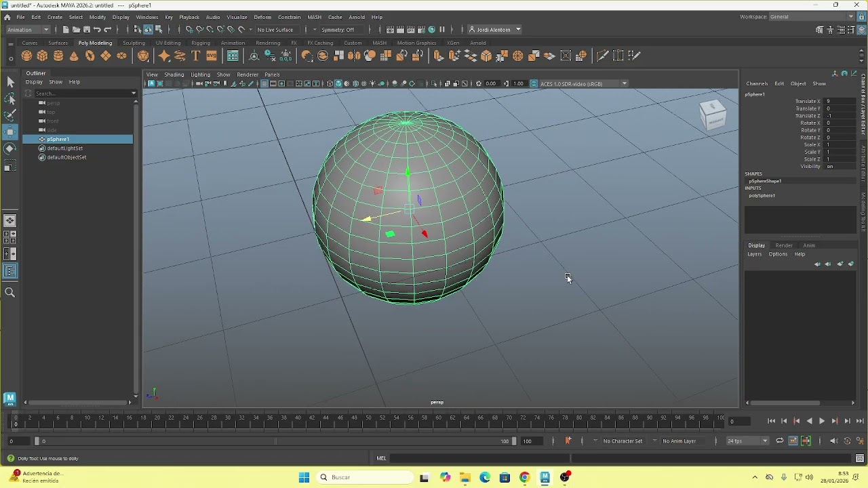
Task: Create a polygon cone from the shelf
Action: (74, 56)
